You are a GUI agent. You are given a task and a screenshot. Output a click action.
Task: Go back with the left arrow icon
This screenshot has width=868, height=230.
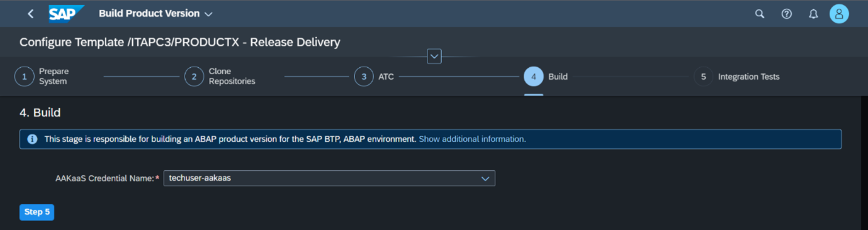tap(30, 14)
